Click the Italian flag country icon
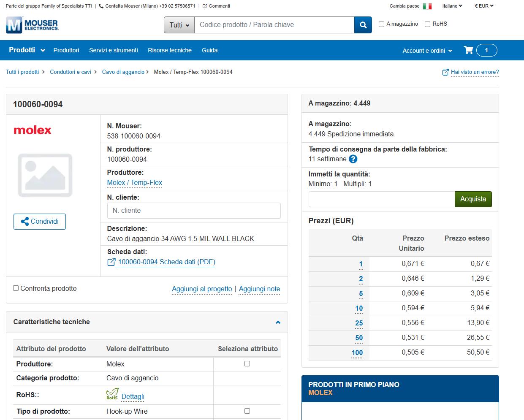Viewport: 524px width, 420px height. (427, 6)
